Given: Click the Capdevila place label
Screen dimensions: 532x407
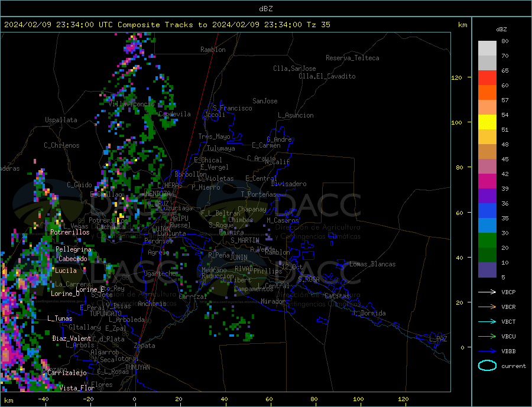Looking at the screenshot, I should pos(174,114).
